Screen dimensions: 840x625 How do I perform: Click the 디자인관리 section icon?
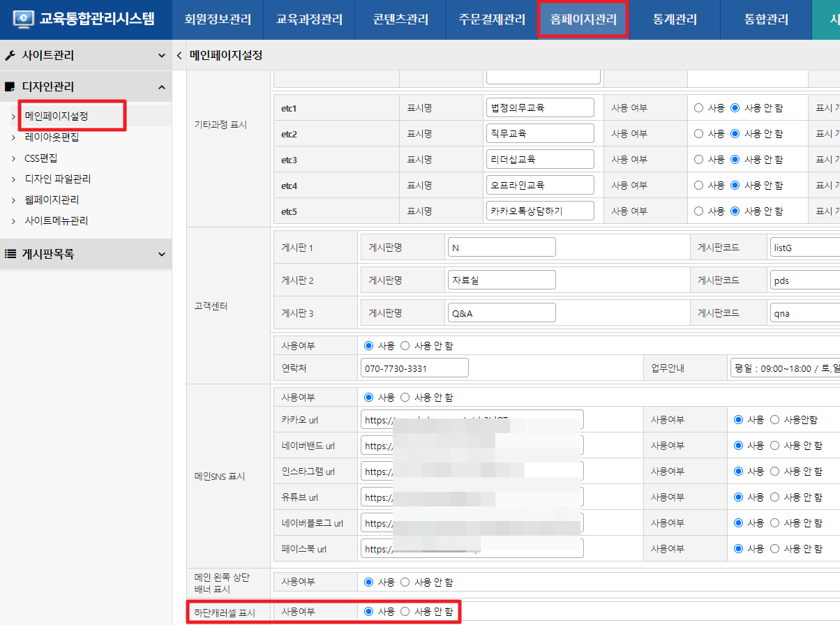(x=10, y=87)
